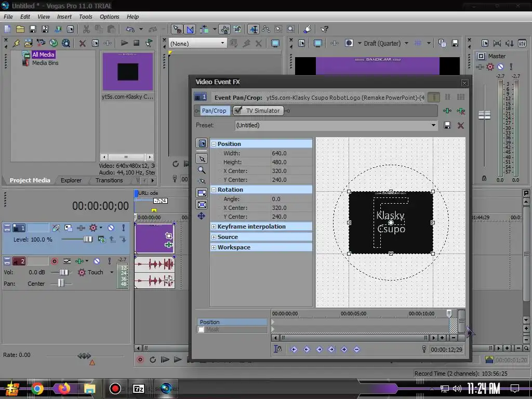Image resolution: width=532 pixels, height=399 pixels.
Task: Click Save icon in main toolbar
Action: [33, 29]
